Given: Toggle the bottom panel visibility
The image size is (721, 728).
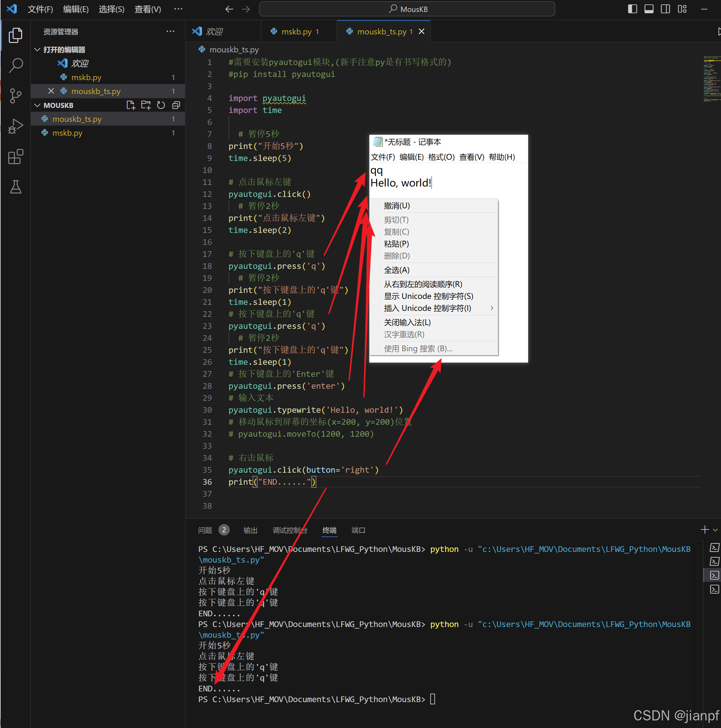Looking at the screenshot, I should (649, 9).
